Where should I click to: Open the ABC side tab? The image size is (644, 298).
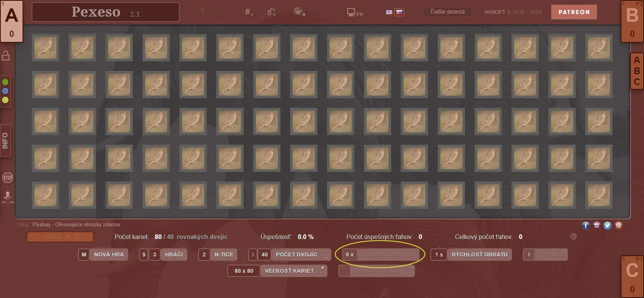637,71
